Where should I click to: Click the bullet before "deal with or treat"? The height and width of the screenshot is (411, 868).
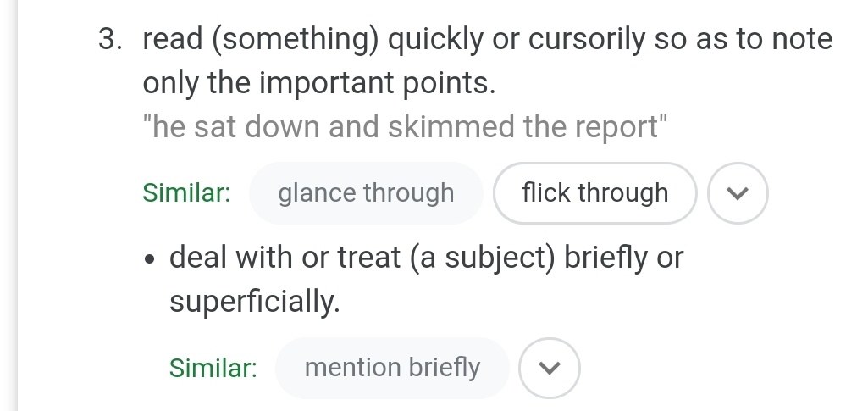click(x=149, y=259)
